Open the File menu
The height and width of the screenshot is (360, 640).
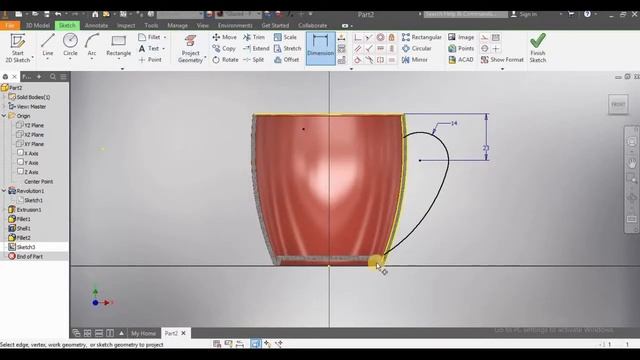(10, 25)
